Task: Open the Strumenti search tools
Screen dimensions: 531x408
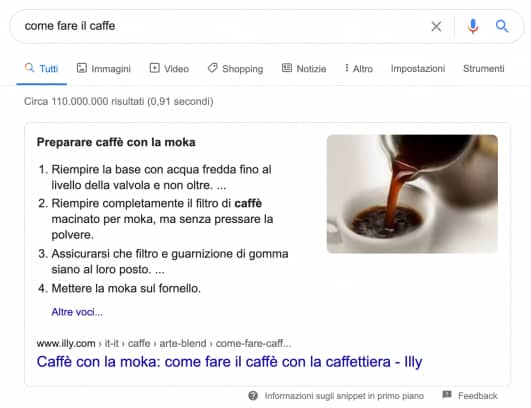Action: click(x=483, y=68)
